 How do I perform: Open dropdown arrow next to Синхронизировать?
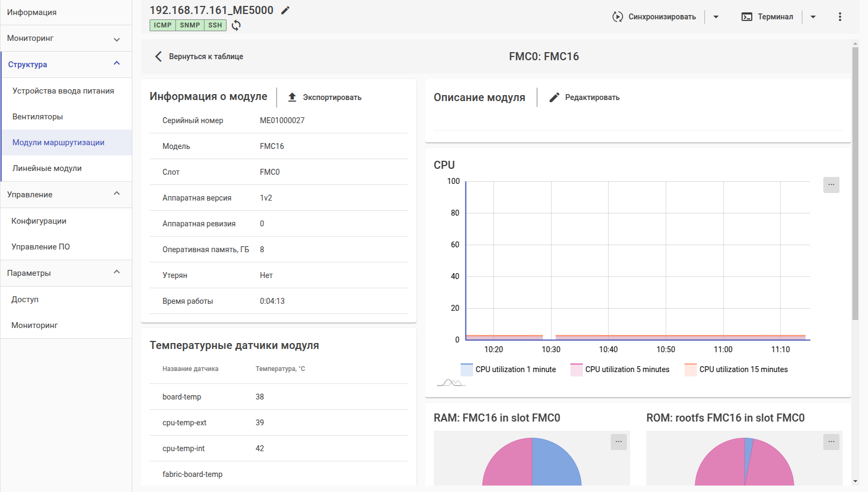(x=716, y=17)
